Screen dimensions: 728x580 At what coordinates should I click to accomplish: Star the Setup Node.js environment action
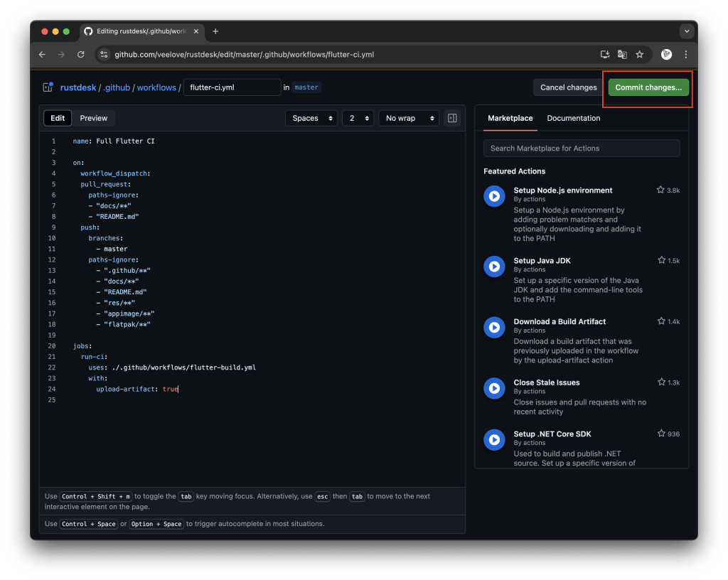(660, 190)
